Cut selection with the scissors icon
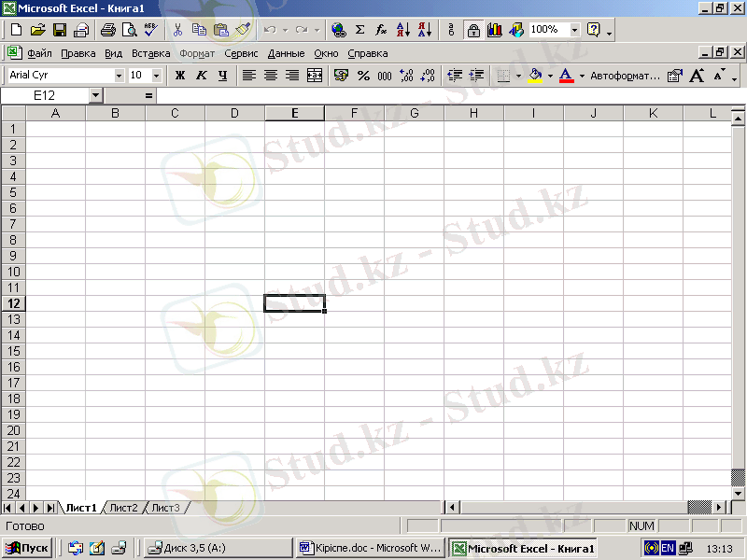The height and width of the screenshot is (560, 747). [x=177, y=30]
